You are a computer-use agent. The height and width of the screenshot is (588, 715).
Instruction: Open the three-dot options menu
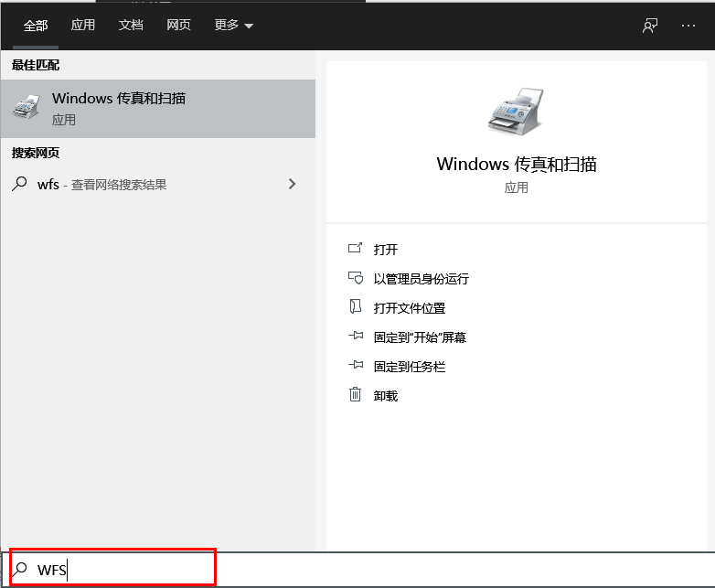pyautogui.click(x=688, y=26)
